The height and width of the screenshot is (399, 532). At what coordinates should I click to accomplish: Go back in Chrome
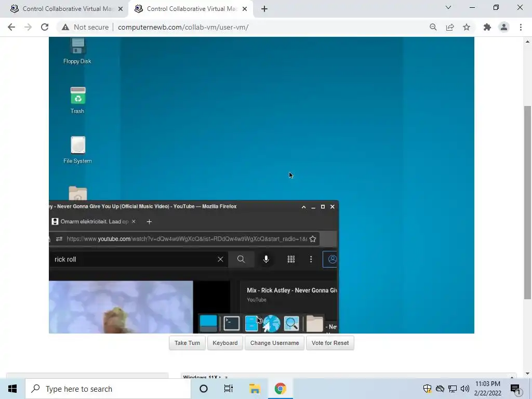tap(11, 27)
